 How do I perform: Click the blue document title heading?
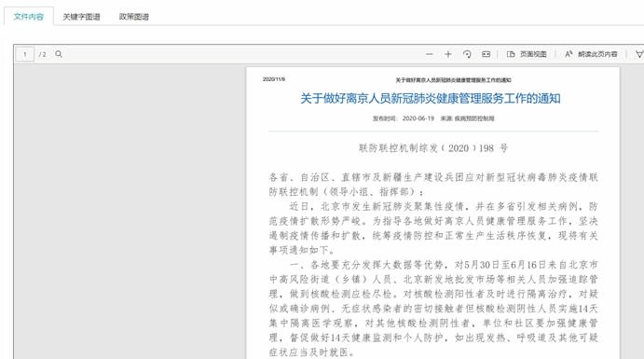pos(431,99)
